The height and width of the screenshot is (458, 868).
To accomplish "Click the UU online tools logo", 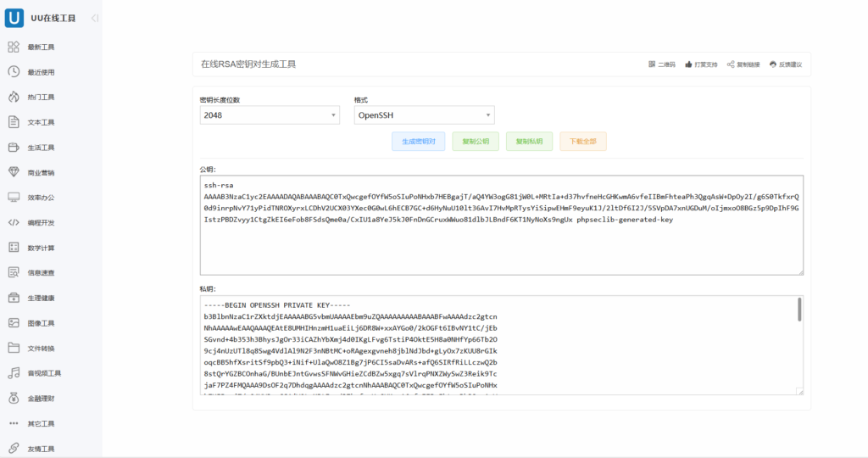I will (14, 18).
